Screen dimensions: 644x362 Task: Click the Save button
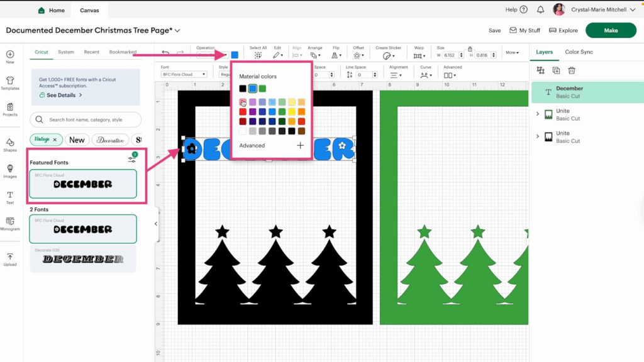click(494, 30)
